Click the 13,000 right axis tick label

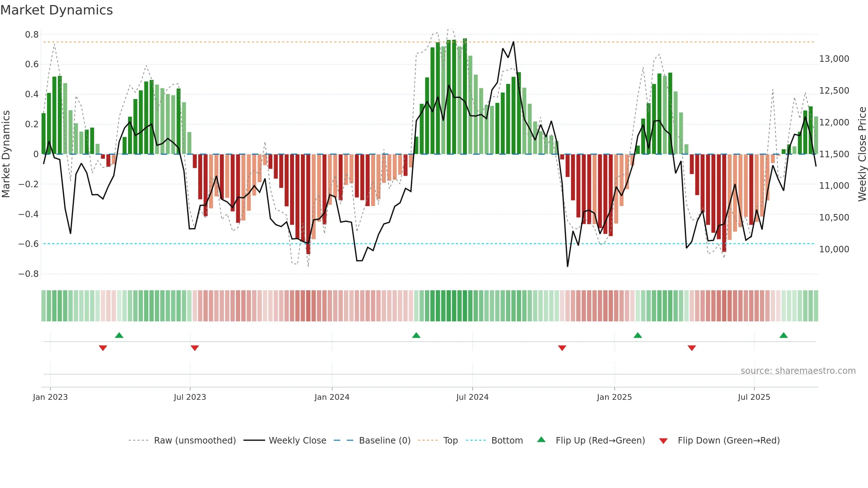(x=834, y=59)
